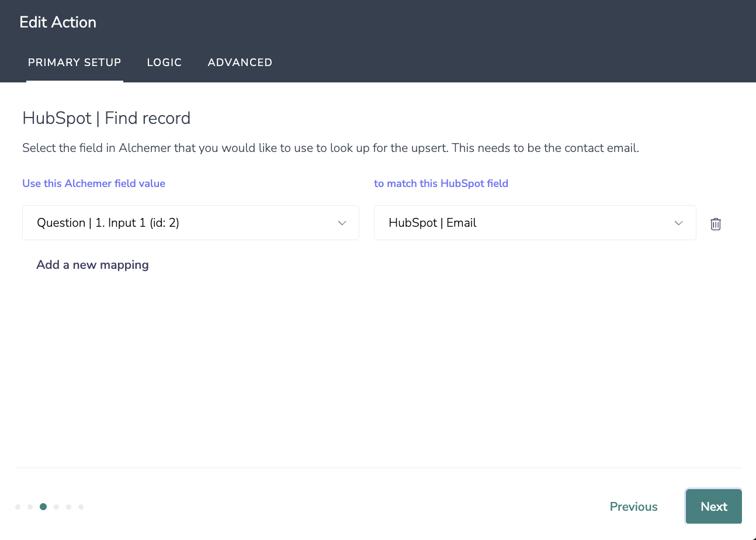Go to the Next step
Image resolution: width=756 pixels, height=540 pixels.
(x=714, y=507)
